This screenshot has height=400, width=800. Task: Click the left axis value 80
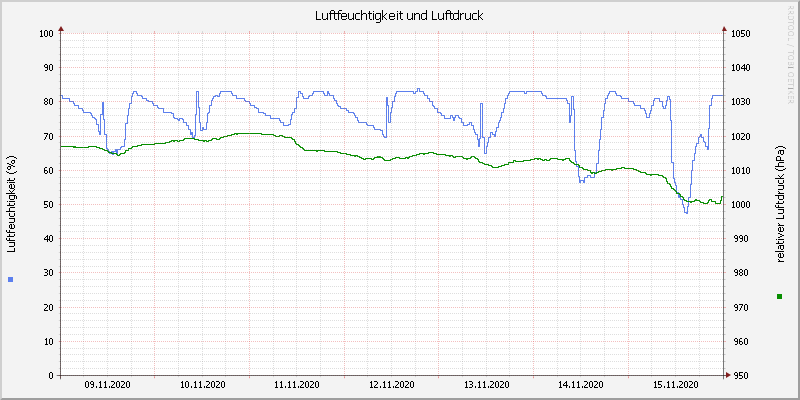[48, 102]
